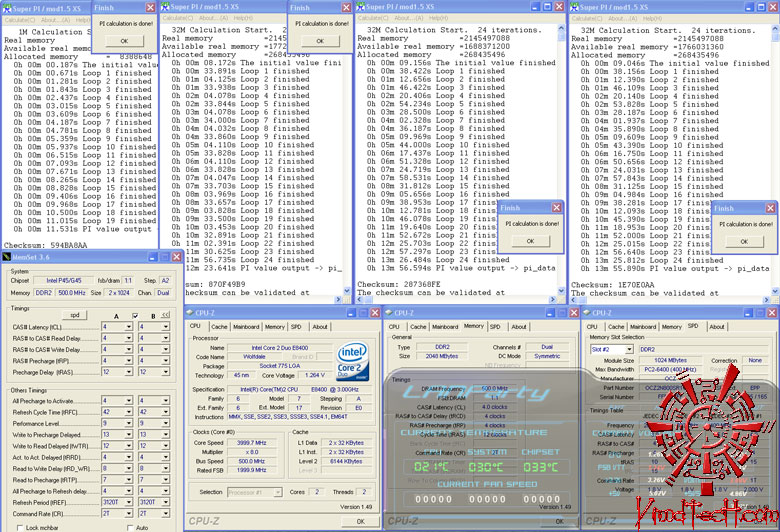Click the processor name Intel Core 2 Duo E8400
The height and width of the screenshot is (532, 780).
pyautogui.click(x=280, y=348)
